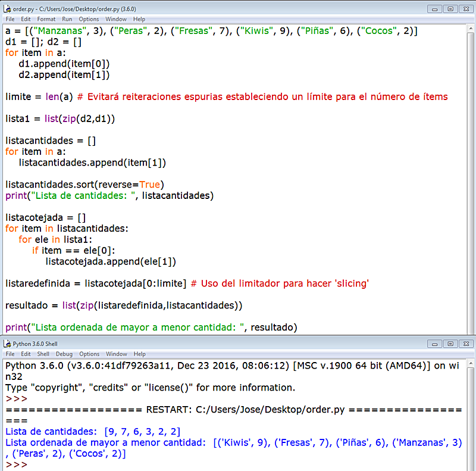Close the Python 3.6.0 Shell window
The width and height of the screenshot is (476, 471).
point(466,344)
